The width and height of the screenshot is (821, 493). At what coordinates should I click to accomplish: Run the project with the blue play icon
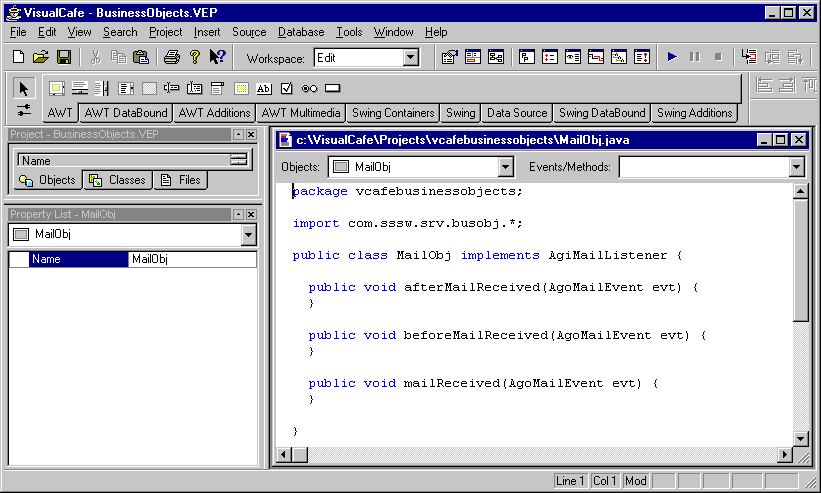[x=672, y=57]
